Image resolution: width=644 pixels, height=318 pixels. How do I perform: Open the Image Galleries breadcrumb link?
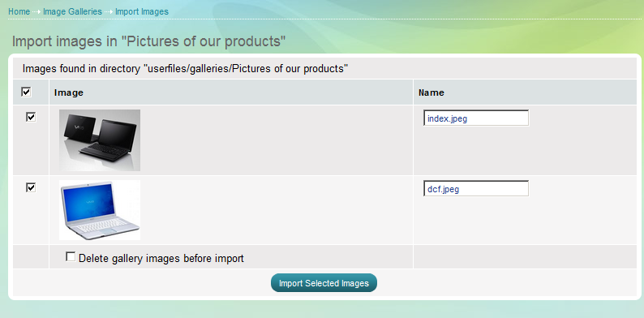[72, 11]
